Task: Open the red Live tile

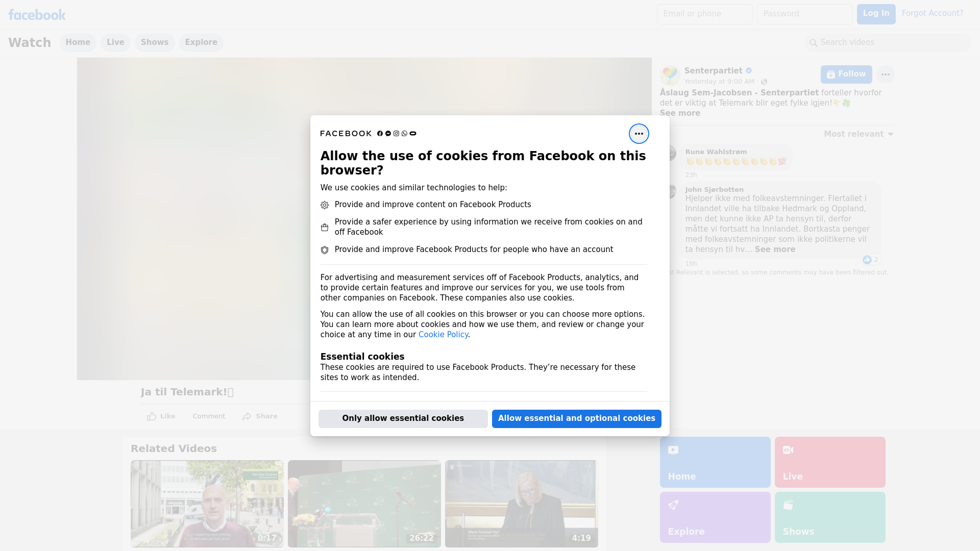Action: (x=830, y=462)
